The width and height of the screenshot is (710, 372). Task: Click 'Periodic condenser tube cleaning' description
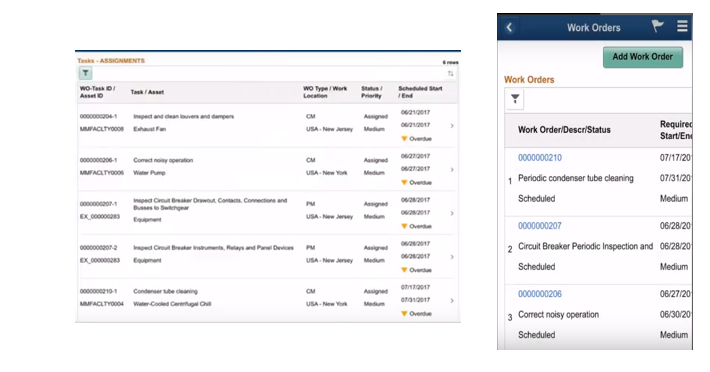click(x=576, y=178)
